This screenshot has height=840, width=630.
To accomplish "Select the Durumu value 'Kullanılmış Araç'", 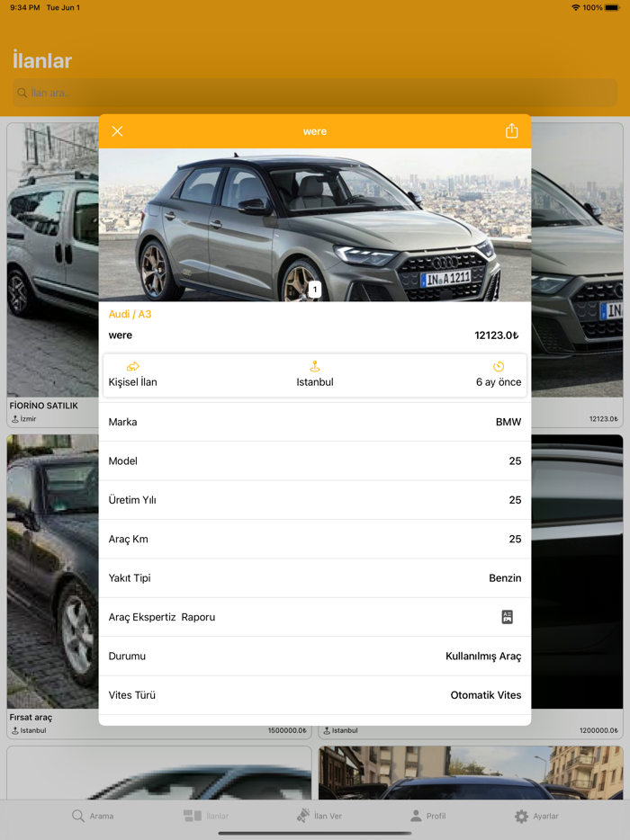I will pos(483,657).
